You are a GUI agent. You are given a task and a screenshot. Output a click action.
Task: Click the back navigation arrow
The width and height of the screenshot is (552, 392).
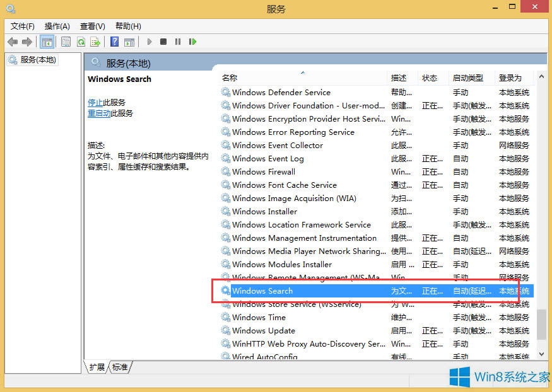pos(13,42)
